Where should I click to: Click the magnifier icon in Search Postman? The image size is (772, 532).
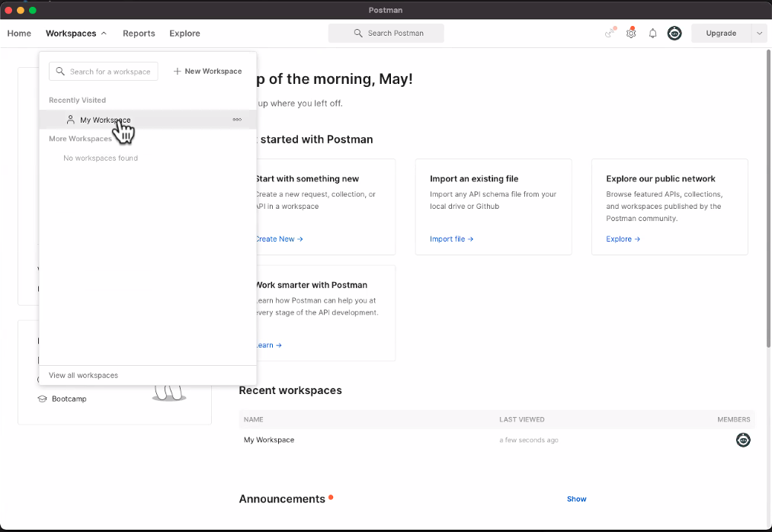click(x=358, y=33)
